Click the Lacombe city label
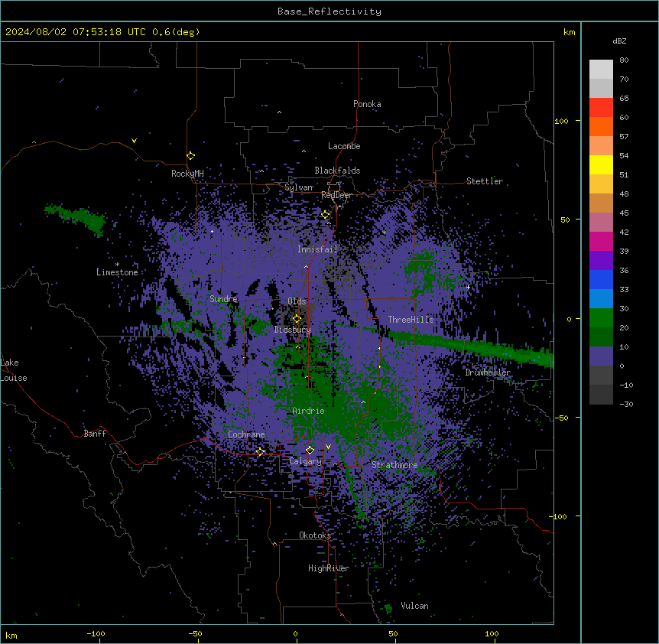Image resolution: width=659 pixels, height=644 pixels. [x=344, y=146]
